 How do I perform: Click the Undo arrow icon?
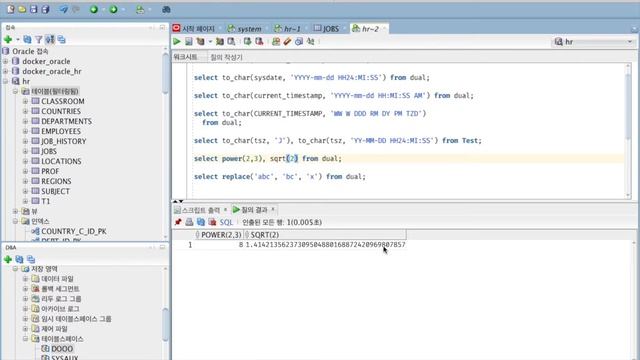(64, 9)
